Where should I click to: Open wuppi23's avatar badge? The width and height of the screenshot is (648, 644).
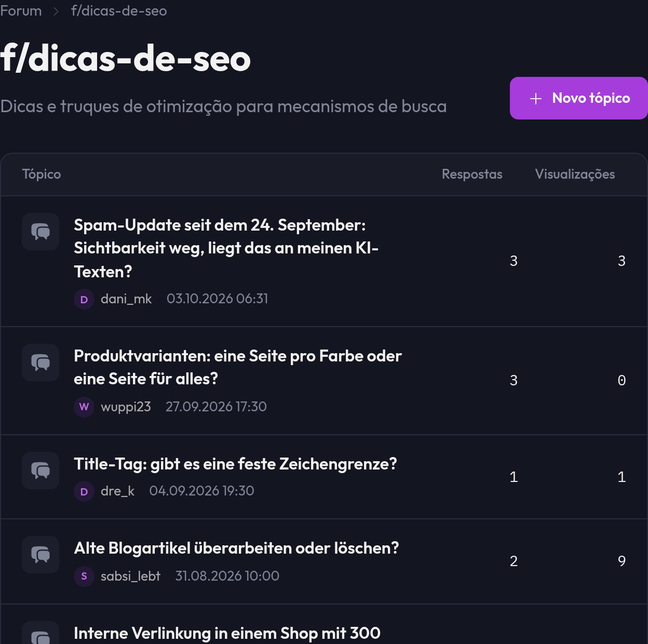point(84,407)
